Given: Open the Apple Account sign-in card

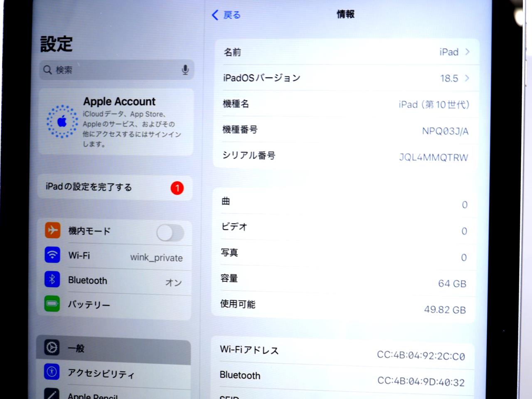Looking at the screenshot, I should click(x=116, y=122).
